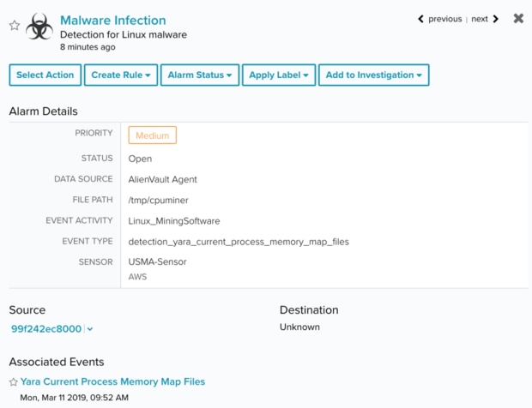
Task: Select the Unknown destination text
Action: click(x=299, y=327)
